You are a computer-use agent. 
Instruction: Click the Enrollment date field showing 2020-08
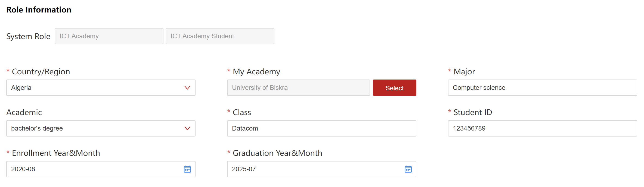(x=92, y=169)
